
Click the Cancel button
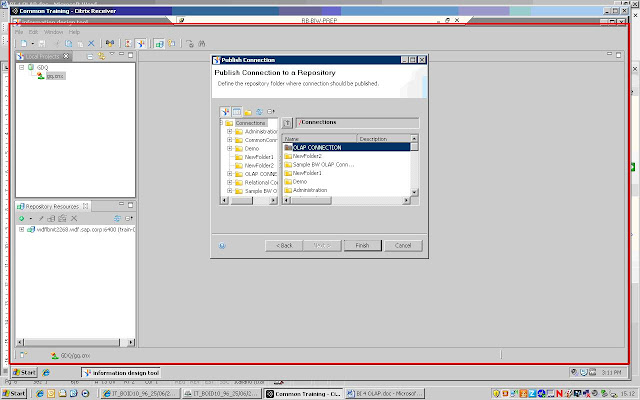(x=403, y=245)
